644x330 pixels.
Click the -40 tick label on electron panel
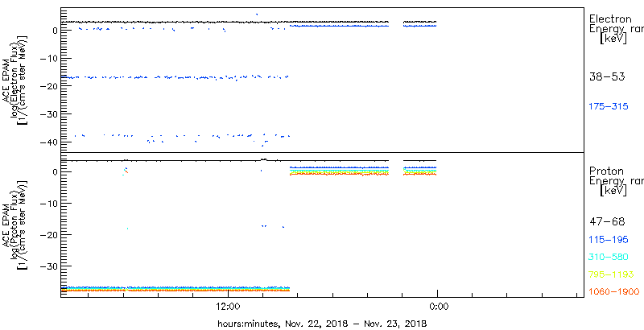click(50, 142)
